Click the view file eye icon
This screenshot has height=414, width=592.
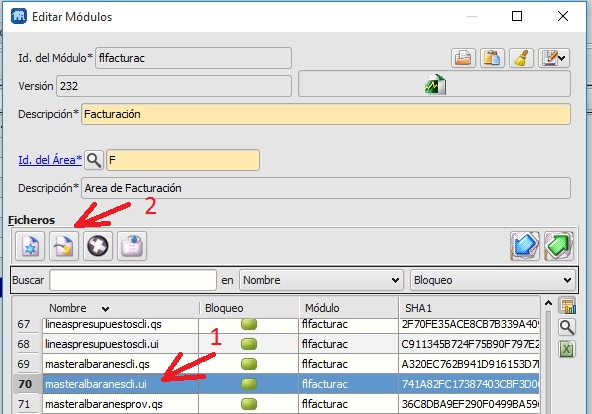coord(132,246)
